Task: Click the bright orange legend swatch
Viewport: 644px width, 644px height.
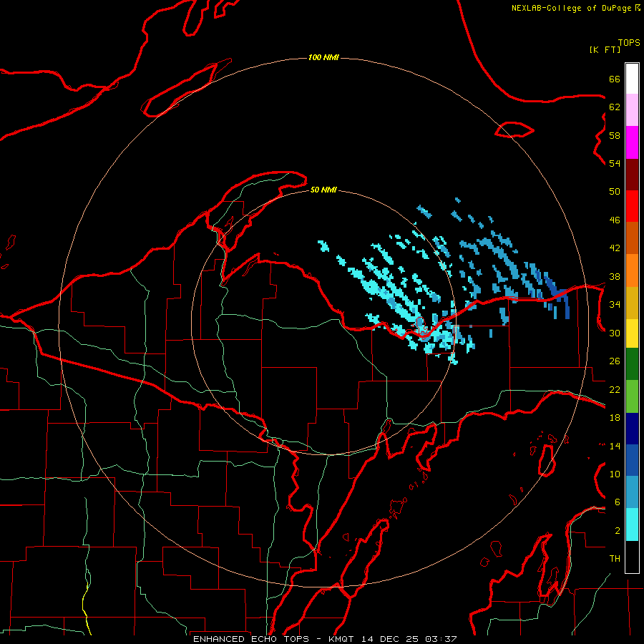Action: tap(632, 270)
